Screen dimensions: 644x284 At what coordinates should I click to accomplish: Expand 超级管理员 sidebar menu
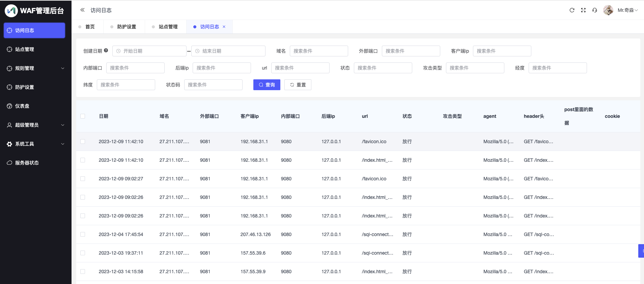pos(34,125)
